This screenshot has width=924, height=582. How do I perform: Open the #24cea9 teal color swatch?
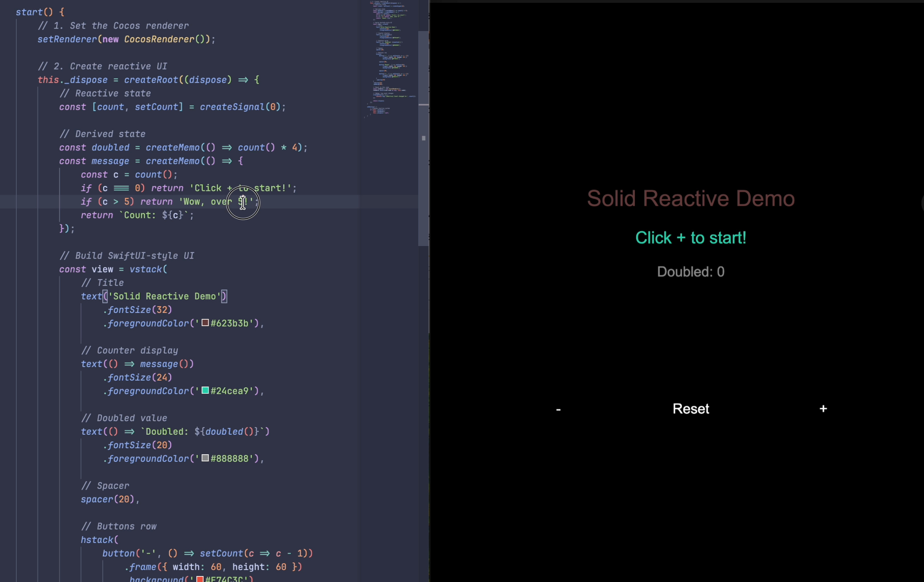point(205,391)
